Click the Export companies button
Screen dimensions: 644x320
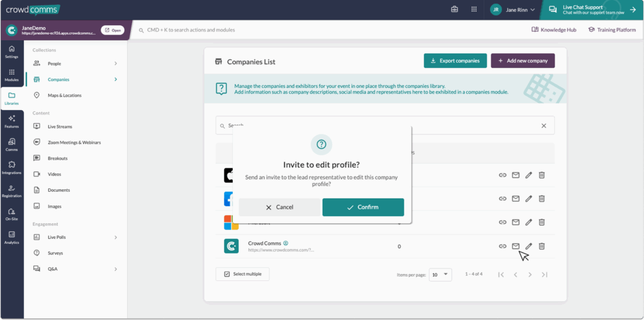[455, 61]
